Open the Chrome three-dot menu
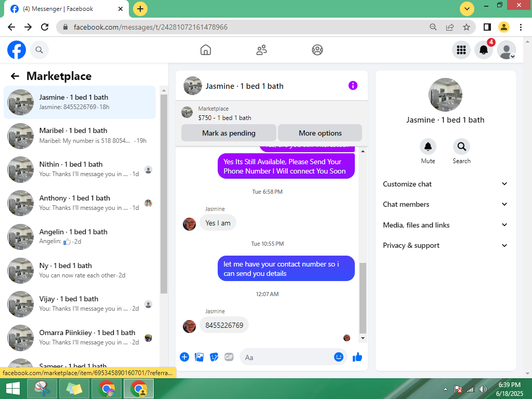Viewport: 532px width, 399px height. coord(521,27)
